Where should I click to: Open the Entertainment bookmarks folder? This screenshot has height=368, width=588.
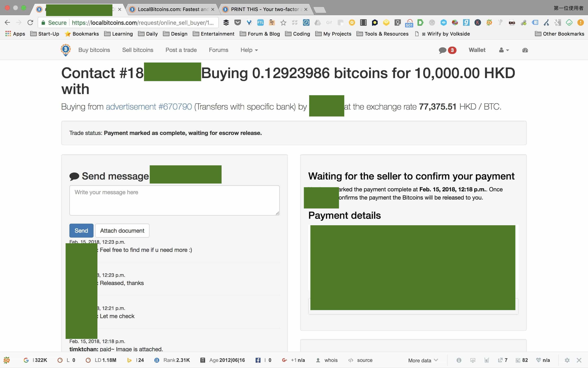tap(214, 34)
